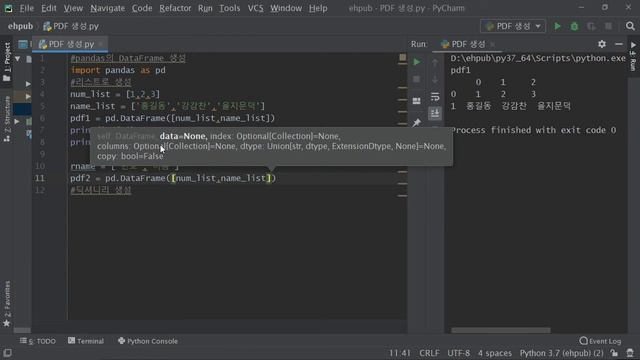Open Run panel settings gear
Viewport: 640px width, 360px height.
coord(602,44)
